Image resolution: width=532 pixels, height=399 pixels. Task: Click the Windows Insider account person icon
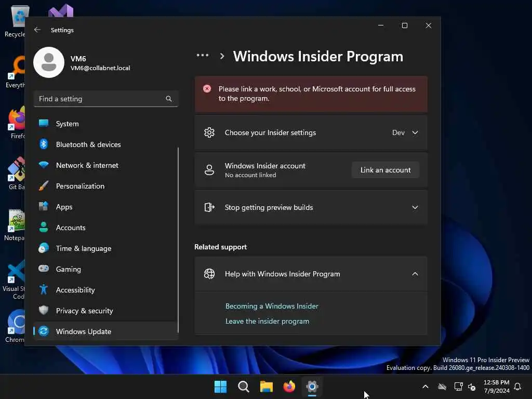coord(209,170)
